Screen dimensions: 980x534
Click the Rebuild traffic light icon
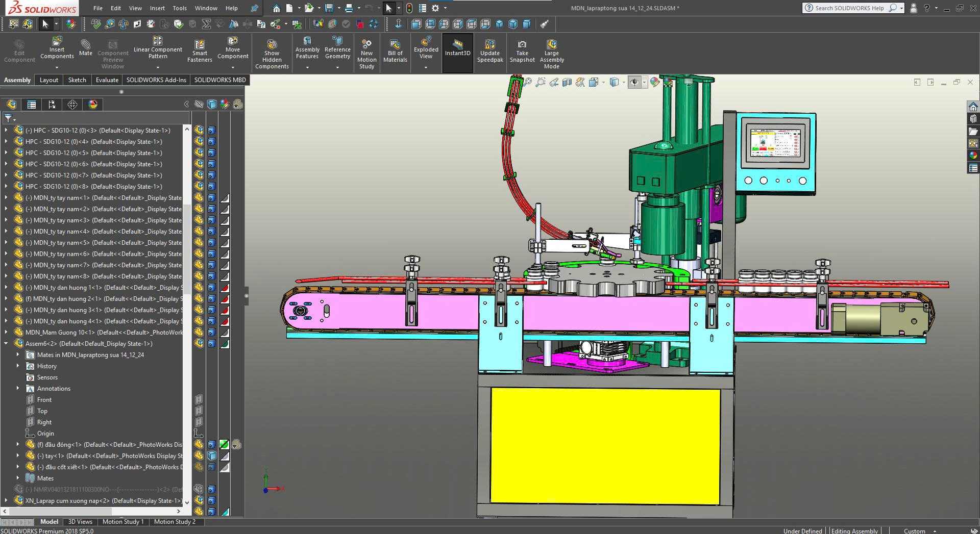pyautogui.click(x=409, y=8)
